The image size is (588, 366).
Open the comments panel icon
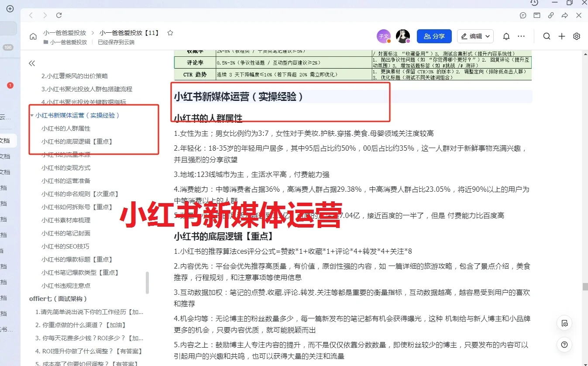point(523,15)
